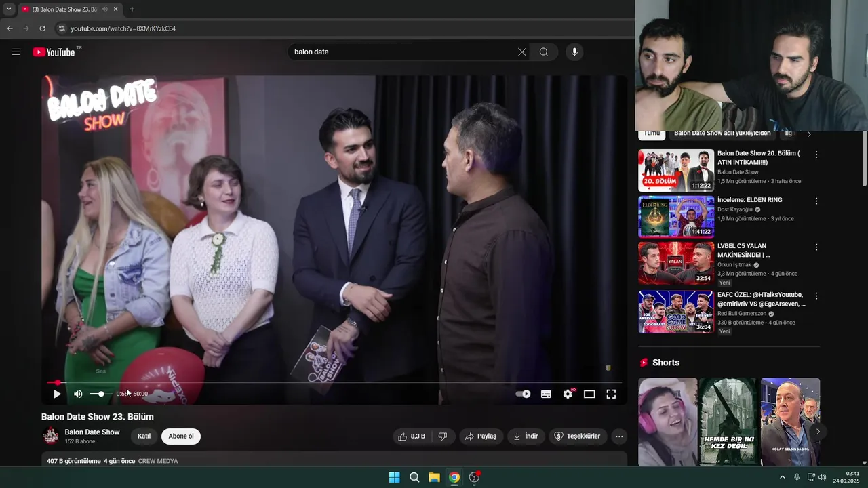The height and width of the screenshot is (488, 868).
Task: Show more filter chips with right arrow
Action: click(x=808, y=134)
